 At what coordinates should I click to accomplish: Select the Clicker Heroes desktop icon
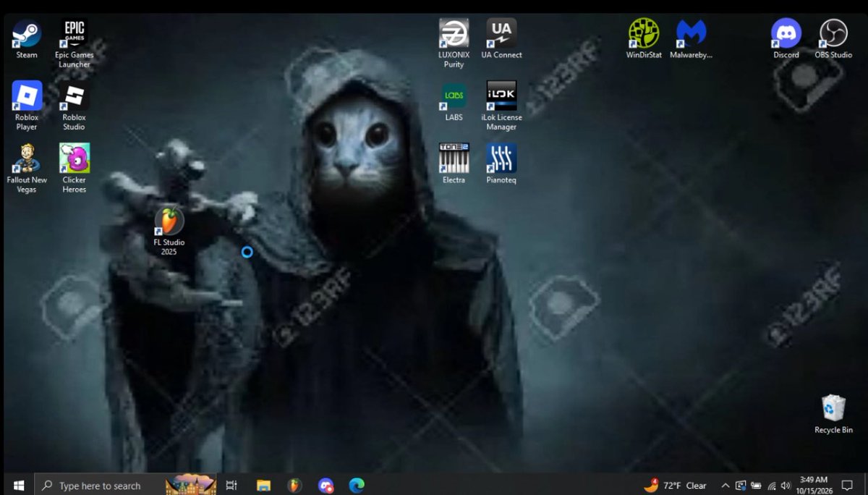click(x=74, y=168)
